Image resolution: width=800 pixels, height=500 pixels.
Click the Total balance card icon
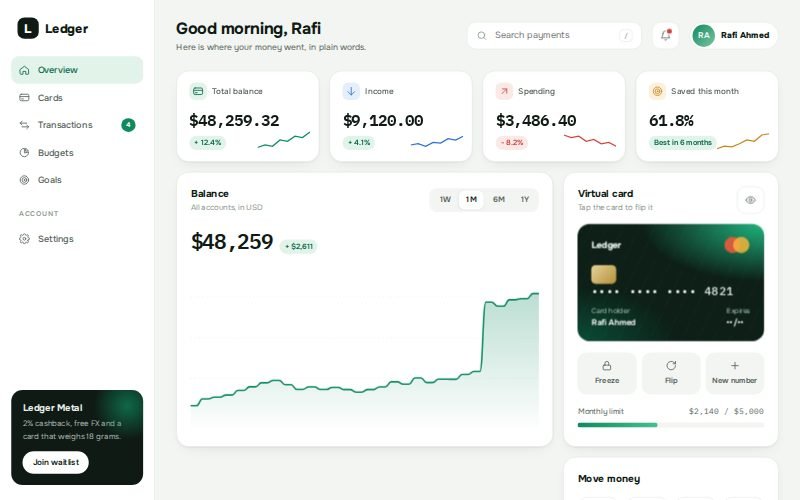coord(198,91)
